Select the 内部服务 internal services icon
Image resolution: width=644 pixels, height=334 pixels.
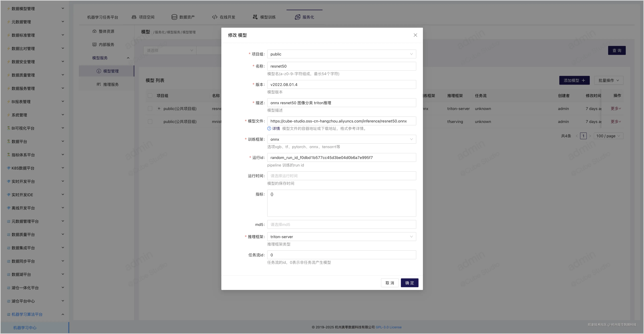pyautogui.click(x=94, y=44)
